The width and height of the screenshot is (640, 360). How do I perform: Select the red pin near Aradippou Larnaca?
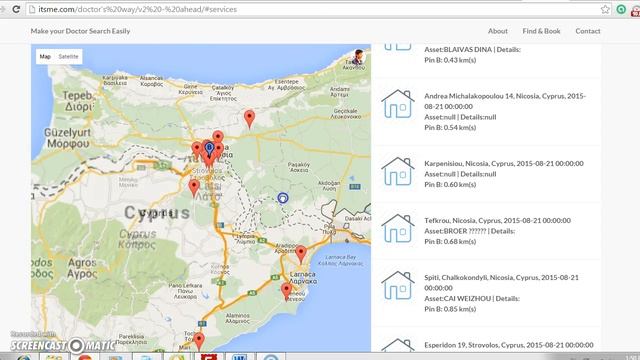pyautogui.click(x=301, y=254)
